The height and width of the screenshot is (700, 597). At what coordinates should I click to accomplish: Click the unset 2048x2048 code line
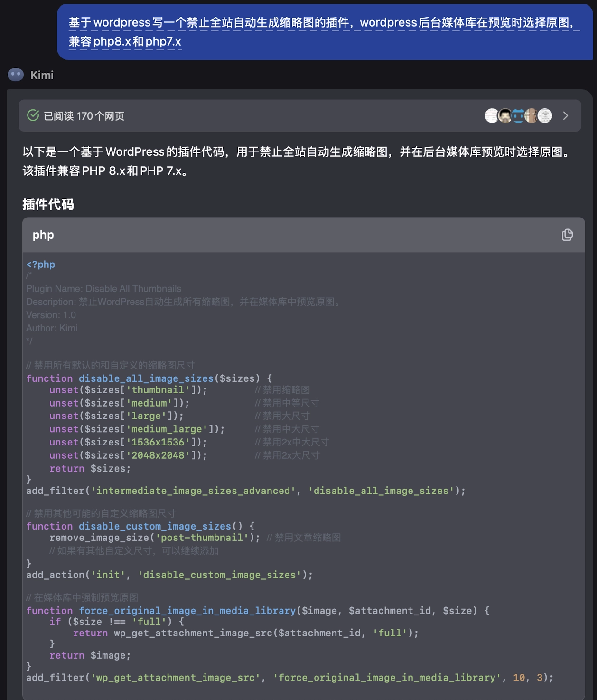128,455
